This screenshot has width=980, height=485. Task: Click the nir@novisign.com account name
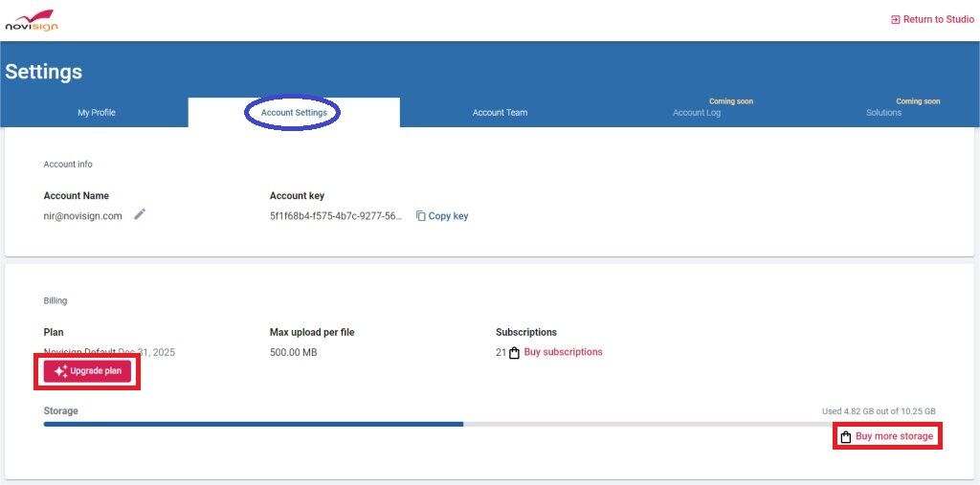tap(83, 216)
